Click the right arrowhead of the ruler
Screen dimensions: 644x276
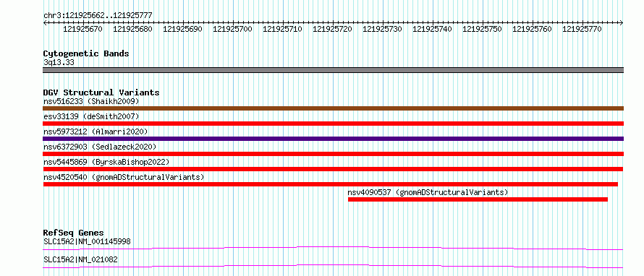[x=622, y=23]
